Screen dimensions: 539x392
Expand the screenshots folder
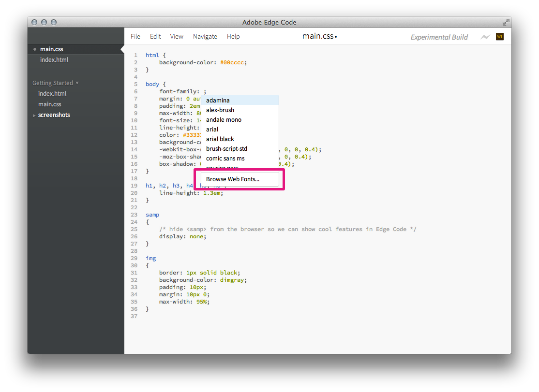(33, 115)
